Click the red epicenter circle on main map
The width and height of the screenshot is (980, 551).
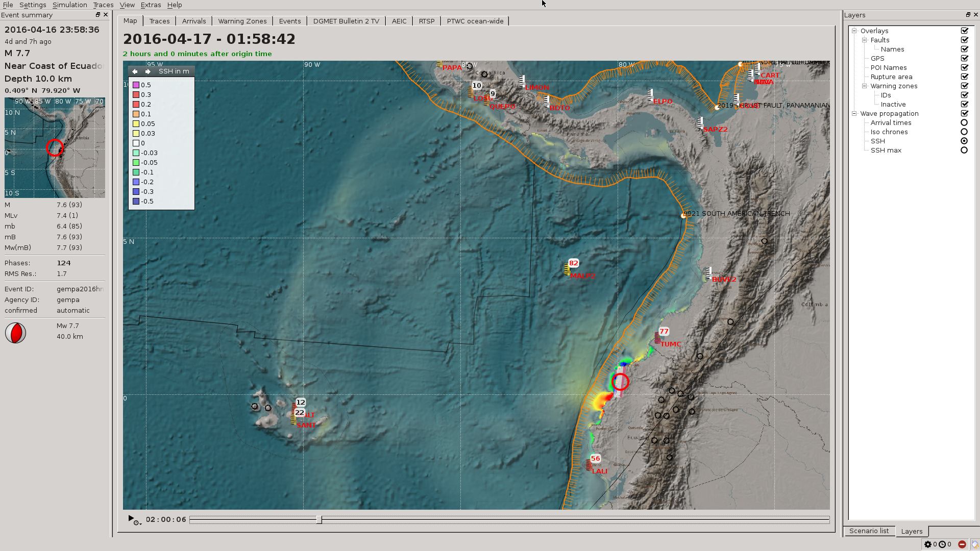(620, 382)
